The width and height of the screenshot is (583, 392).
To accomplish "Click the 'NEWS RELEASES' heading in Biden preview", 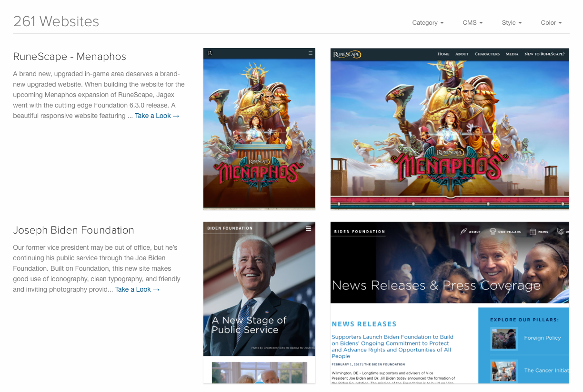I will pyautogui.click(x=364, y=324).
